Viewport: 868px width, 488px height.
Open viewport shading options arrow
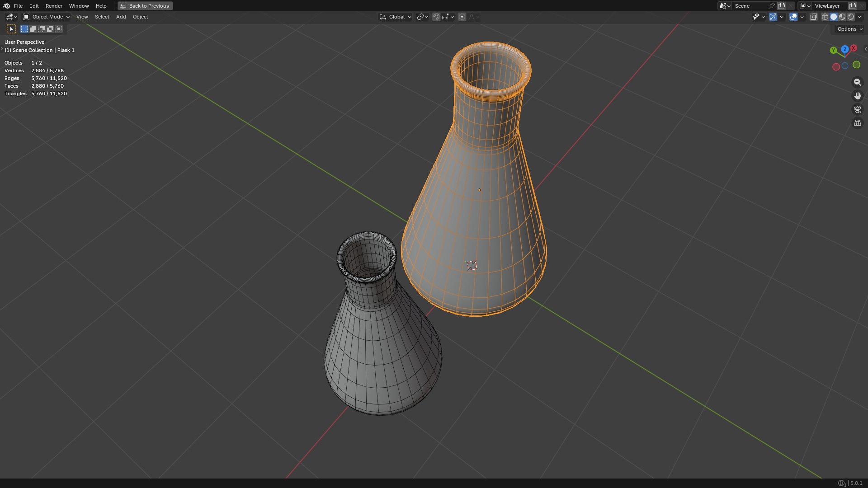coord(859,17)
